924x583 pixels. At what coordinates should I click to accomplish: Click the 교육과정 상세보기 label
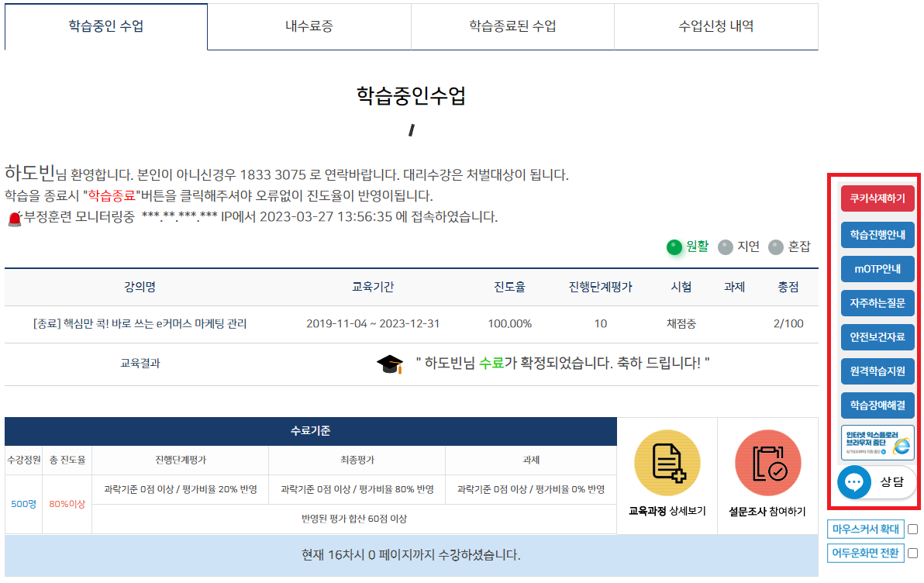(x=667, y=511)
